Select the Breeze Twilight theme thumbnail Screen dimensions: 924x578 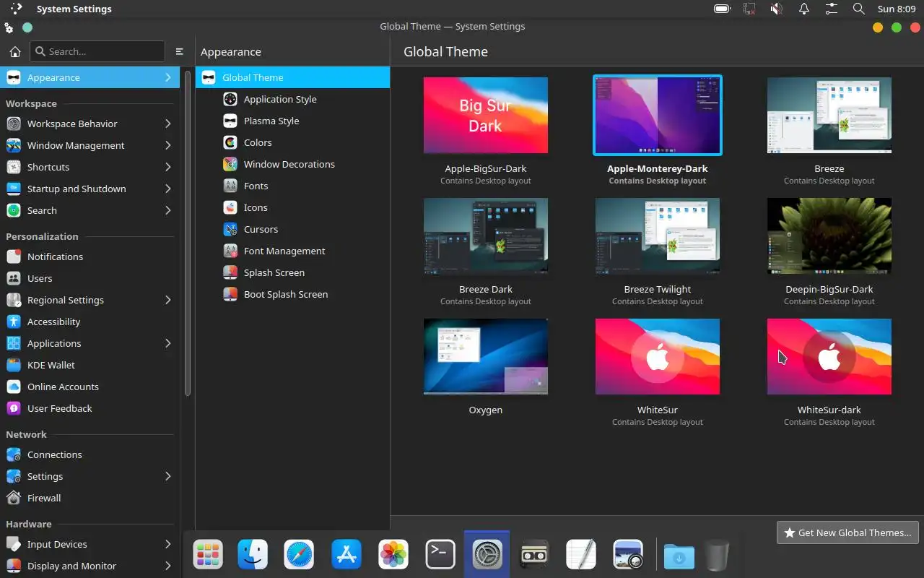[x=658, y=236]
